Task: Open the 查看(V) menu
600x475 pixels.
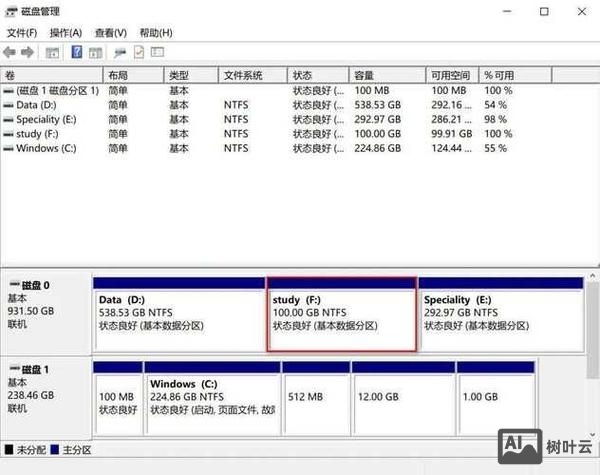Action: pyautogui.click(x=110, y=32)
